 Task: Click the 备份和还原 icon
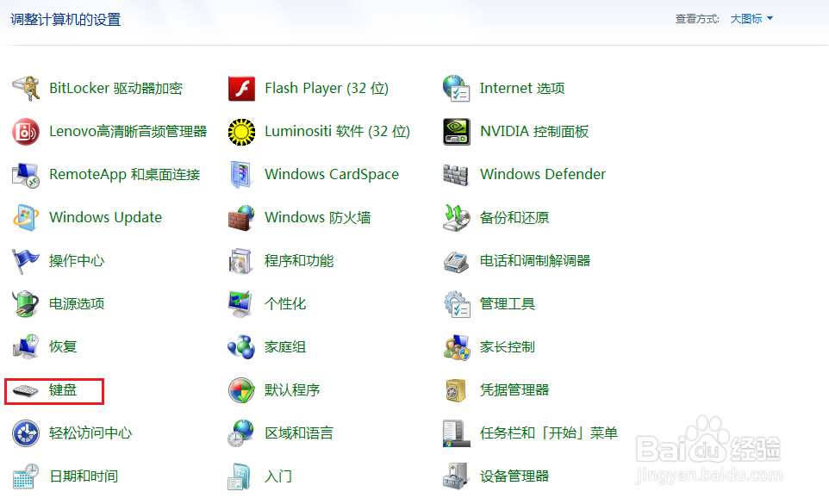456,218
